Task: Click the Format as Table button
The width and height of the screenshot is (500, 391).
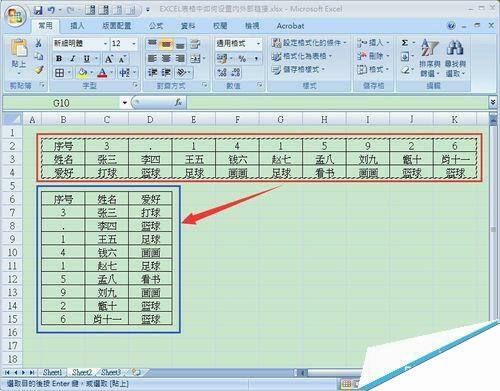Action: coord(302,56)
